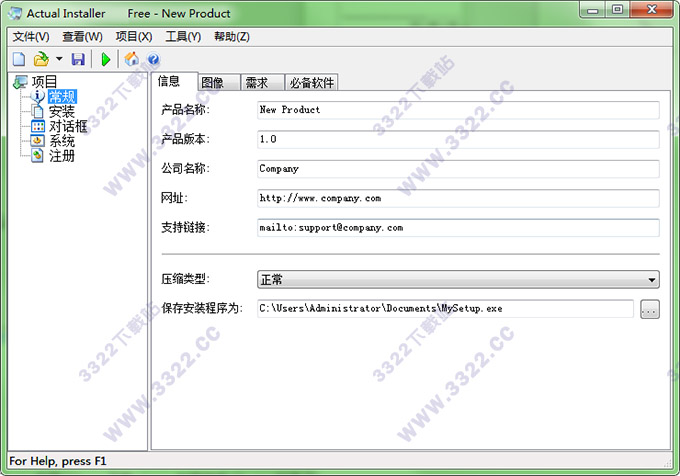
Task: Click the green Build/Run play icon
Action: coord(106,59)
